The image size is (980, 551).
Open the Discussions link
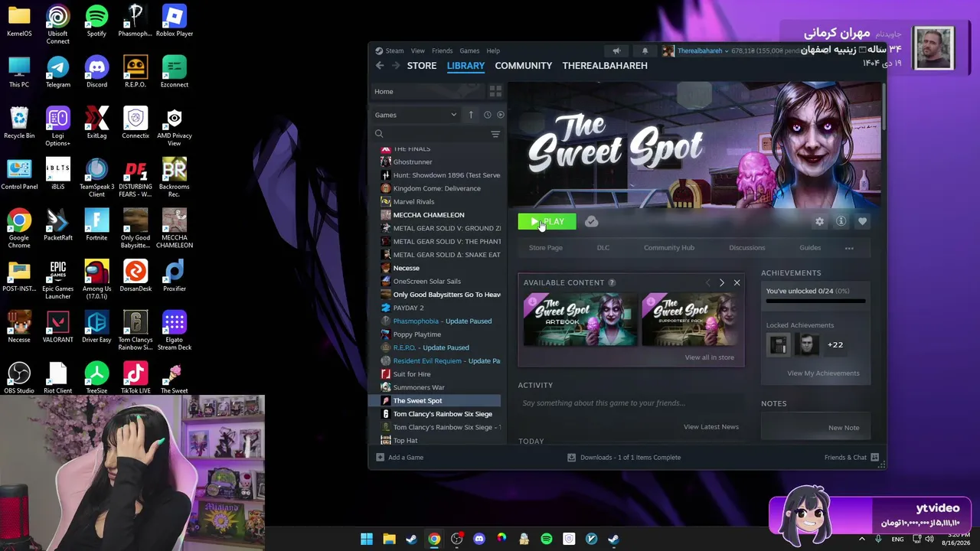(x=746, y=248)
